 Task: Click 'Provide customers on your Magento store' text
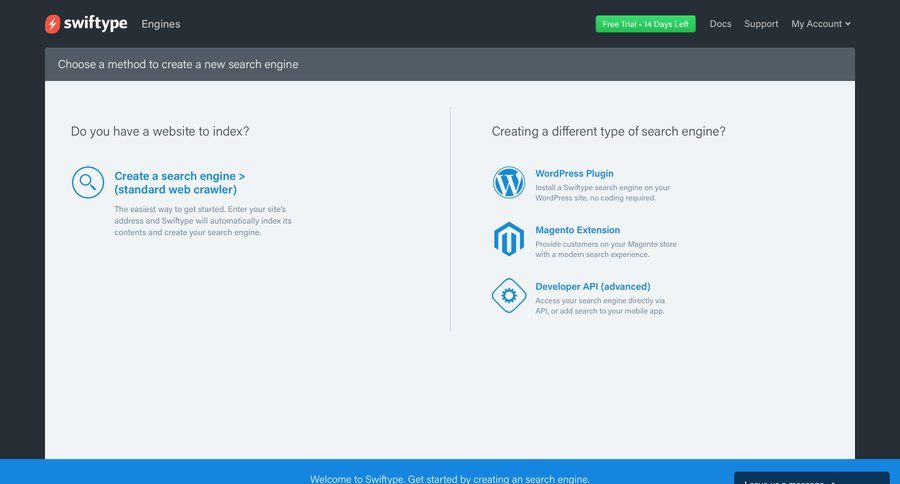(606, 249)
